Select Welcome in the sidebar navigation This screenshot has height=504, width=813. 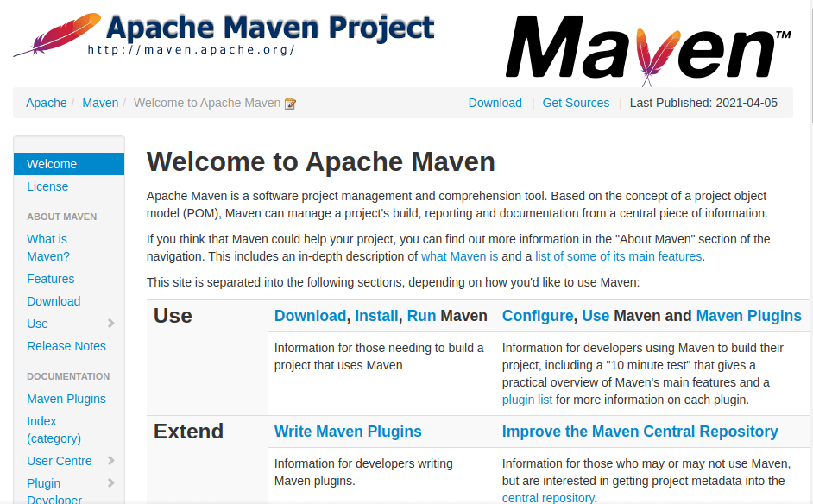pyautogui.click(x=52, y=164)
